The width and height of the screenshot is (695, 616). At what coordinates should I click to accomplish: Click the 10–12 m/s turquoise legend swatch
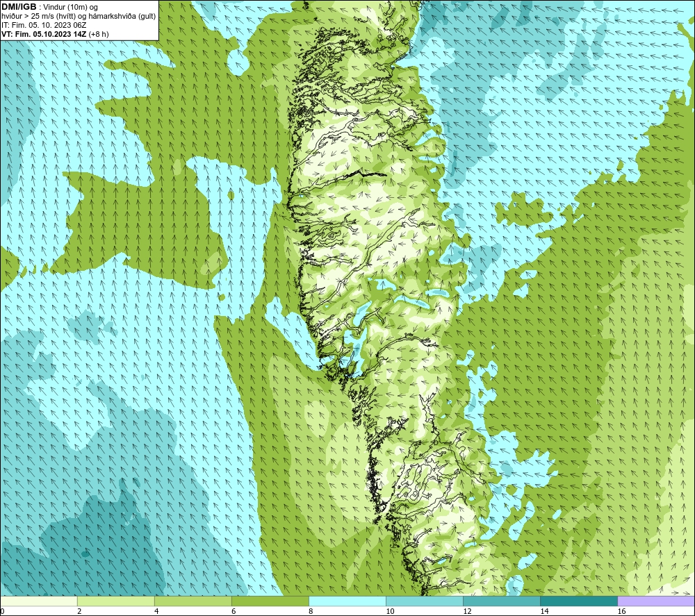424,601
